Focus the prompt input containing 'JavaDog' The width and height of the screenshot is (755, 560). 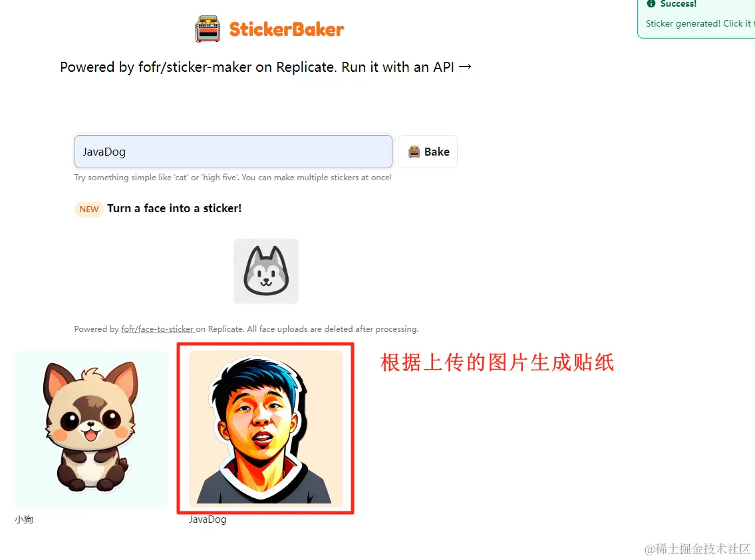tap(233, 152)
